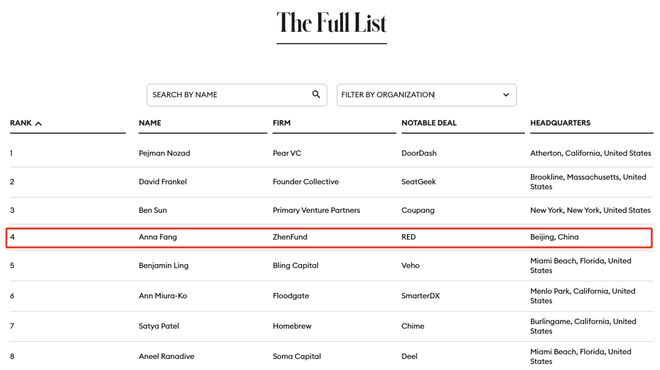Toggle the Rank sort arrow
The height and width of the screenshot is (370, 660).
coord(38,123)
